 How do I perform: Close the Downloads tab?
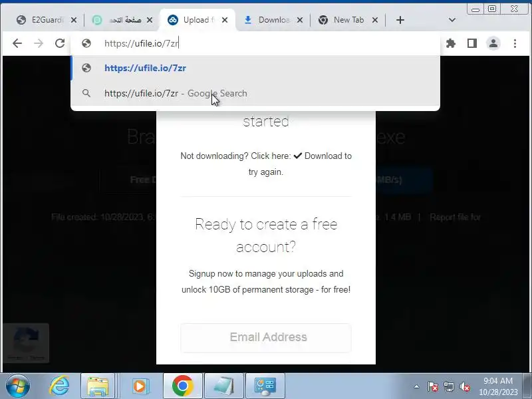tap(300, 21)
